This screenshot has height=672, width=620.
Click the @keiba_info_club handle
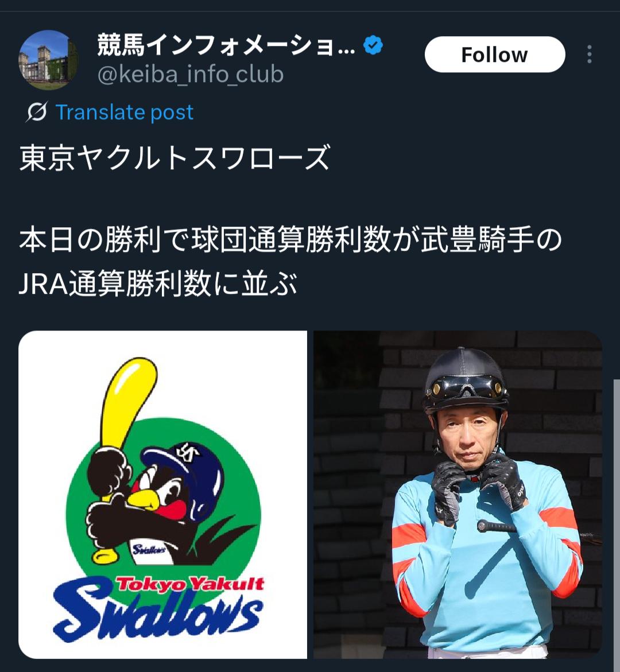tap(191, 74)
